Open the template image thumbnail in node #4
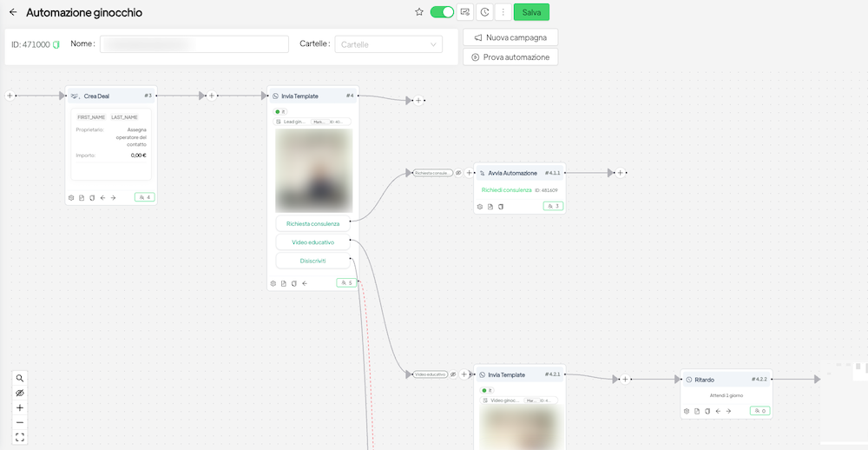This screenshot has height=450, width=868. pos(314,170)
